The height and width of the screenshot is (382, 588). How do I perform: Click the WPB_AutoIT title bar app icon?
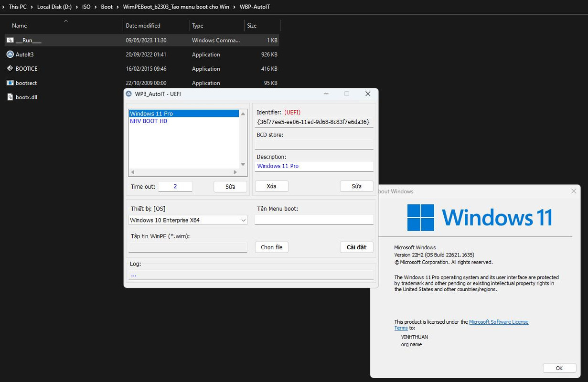(128, 94)
